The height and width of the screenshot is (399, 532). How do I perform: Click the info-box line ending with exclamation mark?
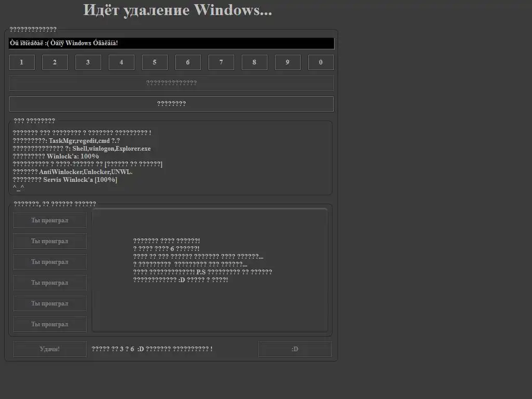pos(82,133)
